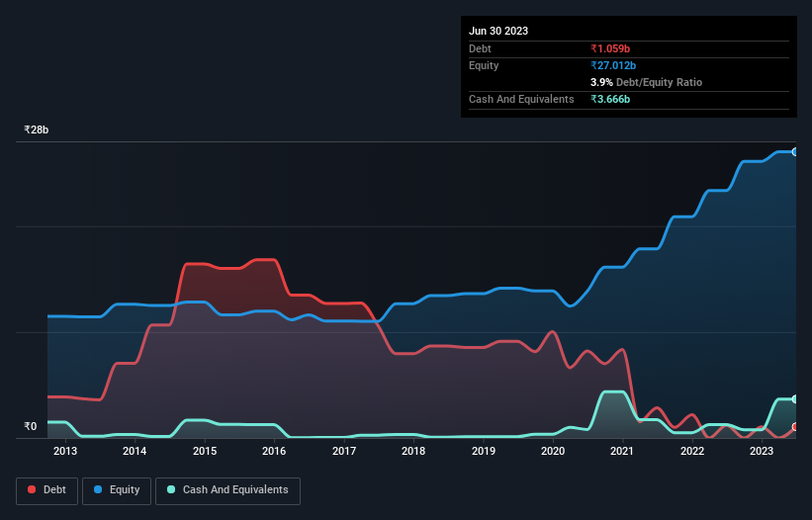Click the blue Equity legend dot
Viewport: 812px width, 520px height.
pyautogui.click(x=98, y=489)
